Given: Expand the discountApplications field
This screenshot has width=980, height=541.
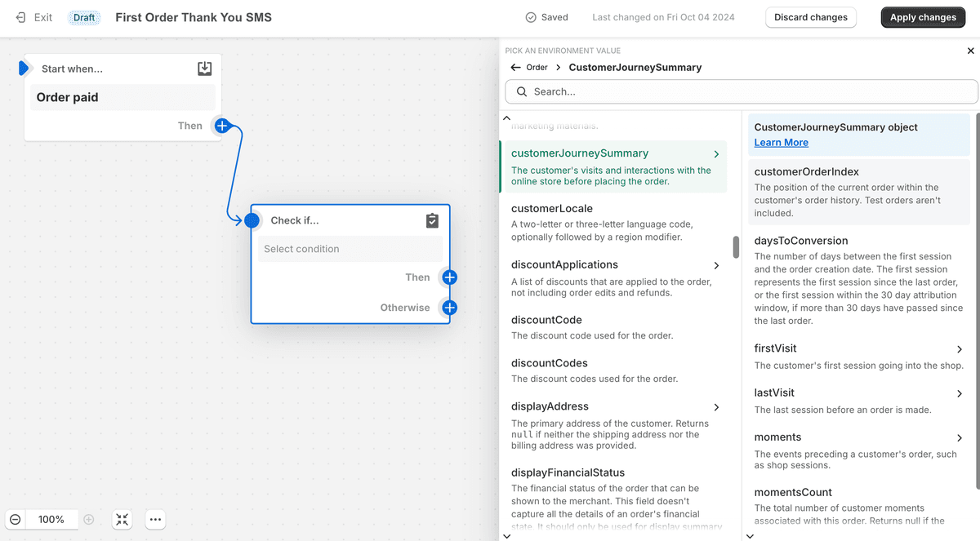Looking at the screenshot, I should click(x=716, y=265).
